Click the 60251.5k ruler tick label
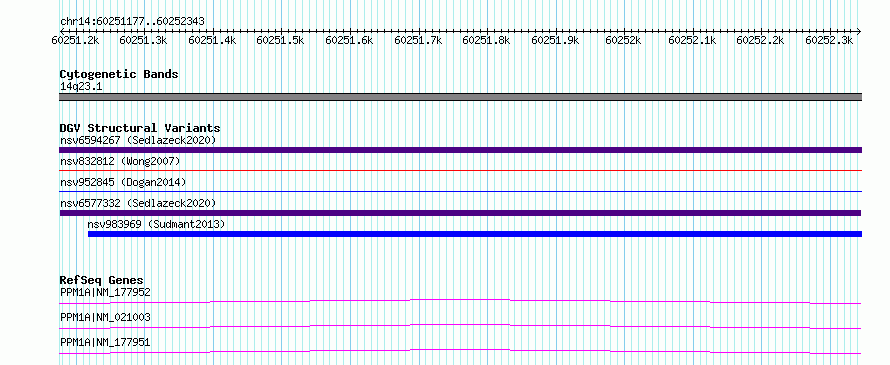 tap(281, 40)
